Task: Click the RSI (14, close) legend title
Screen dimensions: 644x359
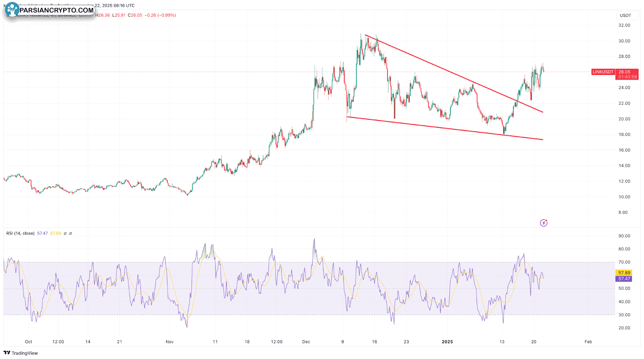Action: click(x=21, y=233)
